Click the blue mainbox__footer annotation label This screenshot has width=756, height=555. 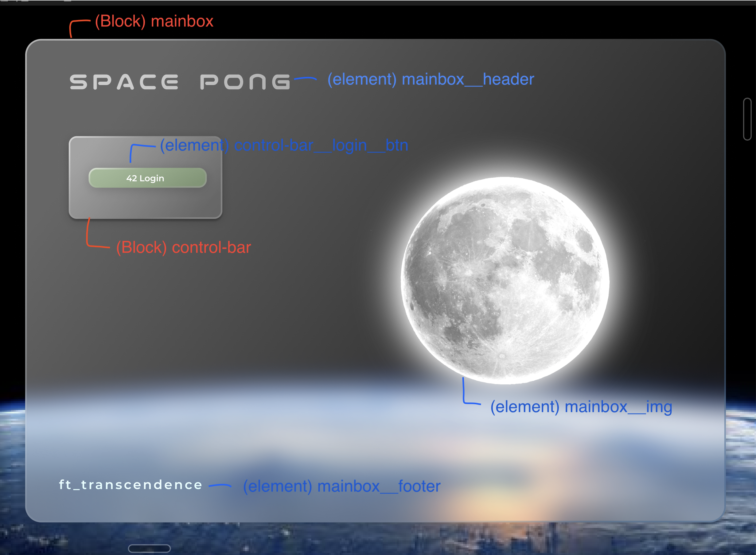tap(341, 486)
